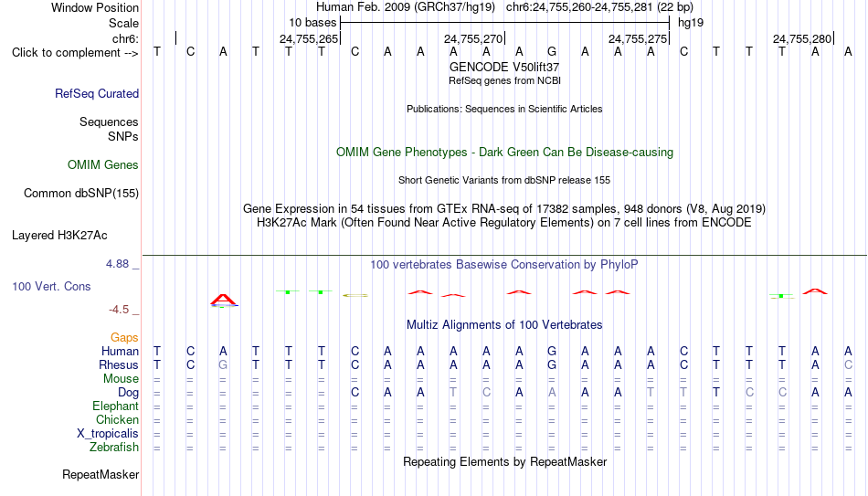
Task: Open the Layered H3K27Ac track label
Action: pos(59,236)
